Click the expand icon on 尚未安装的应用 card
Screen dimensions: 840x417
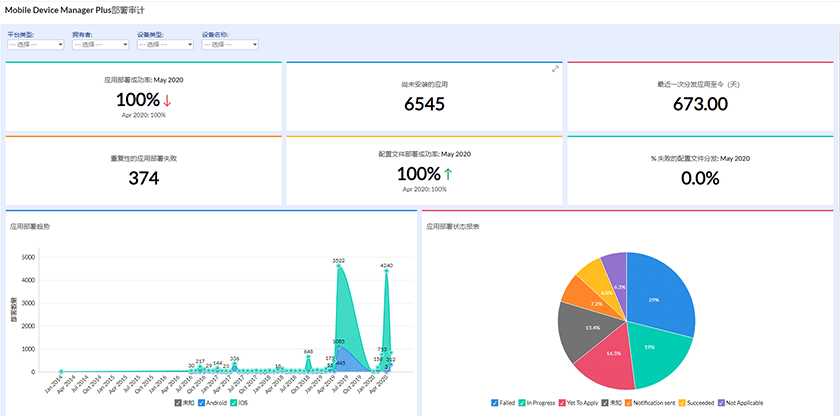[x=556, y=69]
